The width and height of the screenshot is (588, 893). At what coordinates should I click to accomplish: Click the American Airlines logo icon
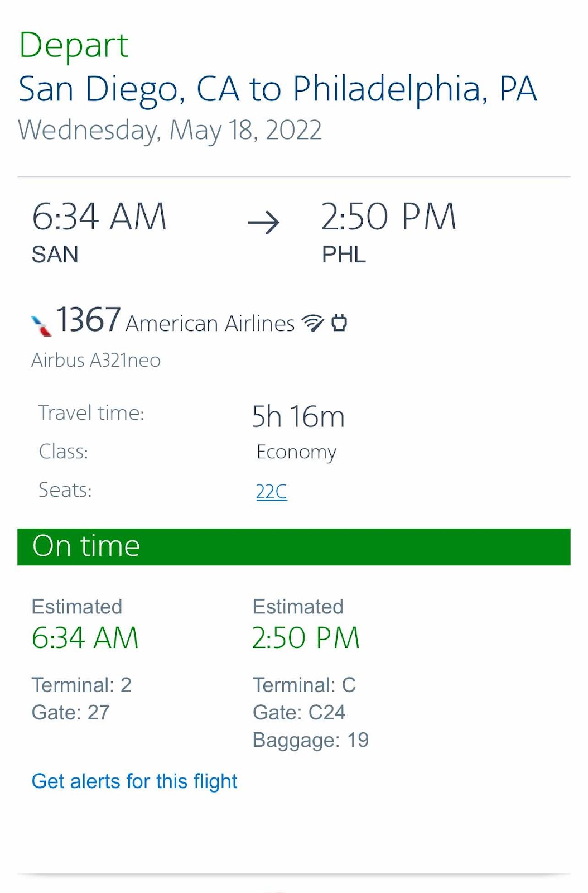pyautogui.click(x=41, y=325)
